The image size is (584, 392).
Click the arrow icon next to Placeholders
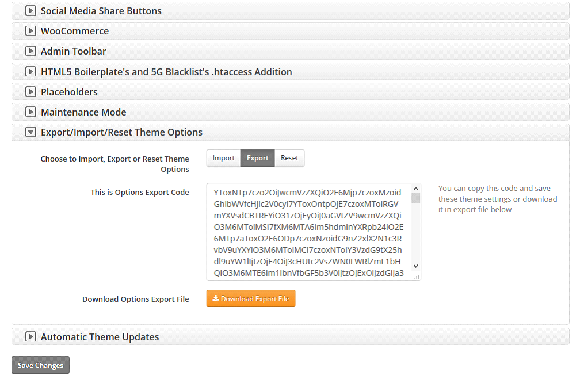(30, 92)
